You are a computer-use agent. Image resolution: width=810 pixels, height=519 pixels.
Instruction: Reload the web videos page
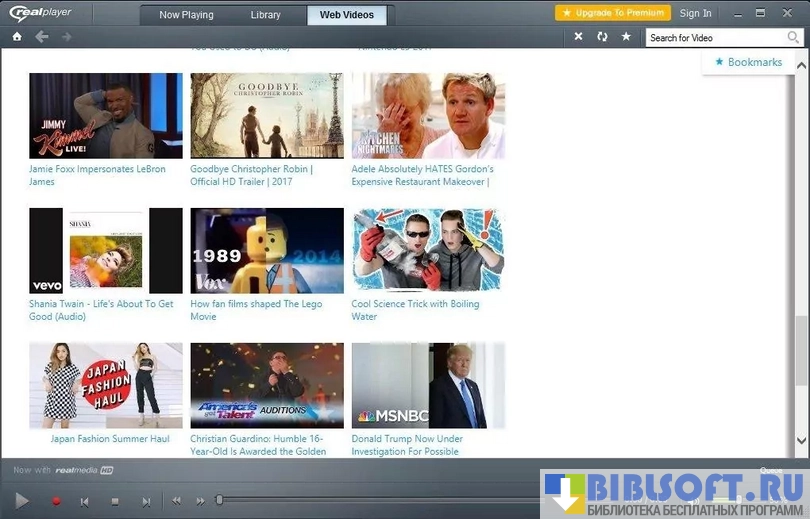(602, 37)
